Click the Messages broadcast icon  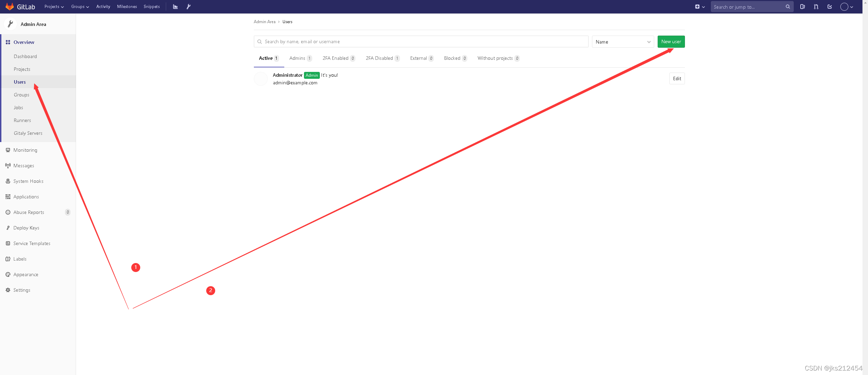coord(8,166)
